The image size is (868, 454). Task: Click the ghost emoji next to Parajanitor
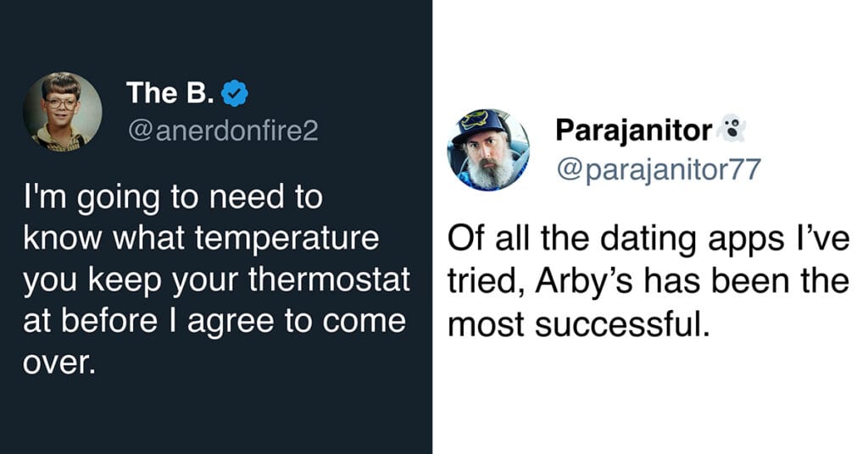coord(731,129)
